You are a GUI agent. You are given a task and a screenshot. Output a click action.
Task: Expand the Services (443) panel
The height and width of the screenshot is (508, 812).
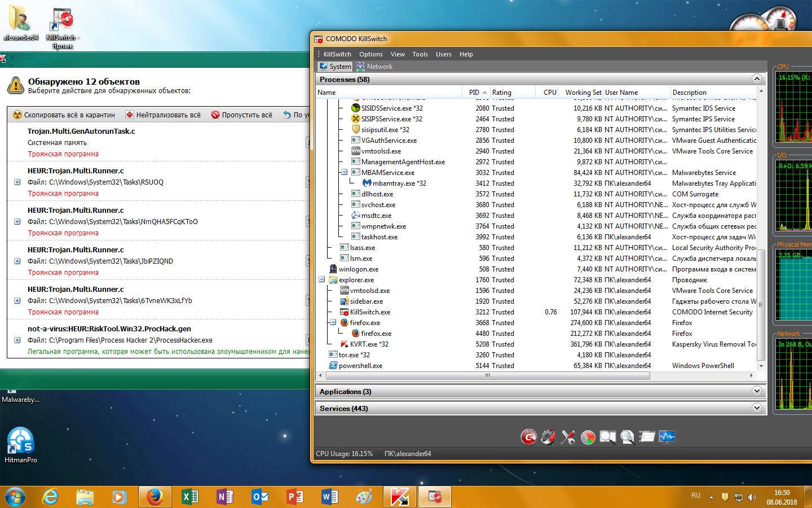pyautogui.click(x=757, y=408)
